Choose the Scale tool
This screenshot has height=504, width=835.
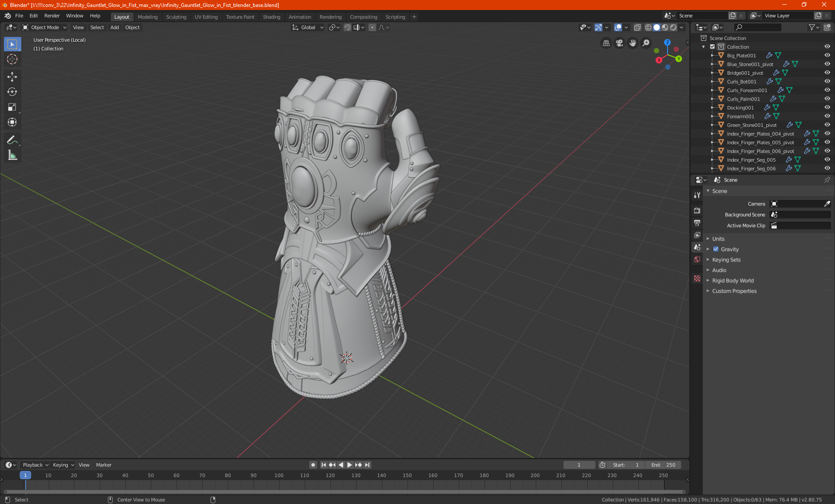coord(12,107)
